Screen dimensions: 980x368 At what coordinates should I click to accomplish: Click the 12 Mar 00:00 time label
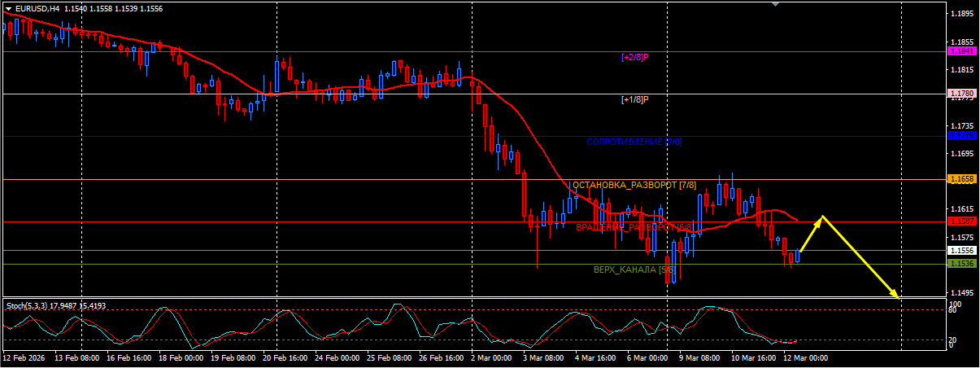[806, 357]
